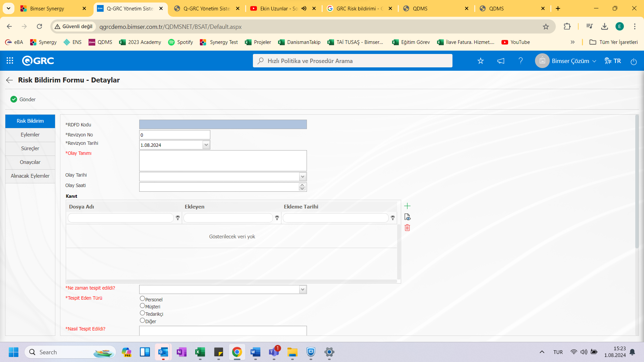Viewport: 644px width, 362px height.
Task: Click the delete evidence icon
Action: click(x=407, y=227)
